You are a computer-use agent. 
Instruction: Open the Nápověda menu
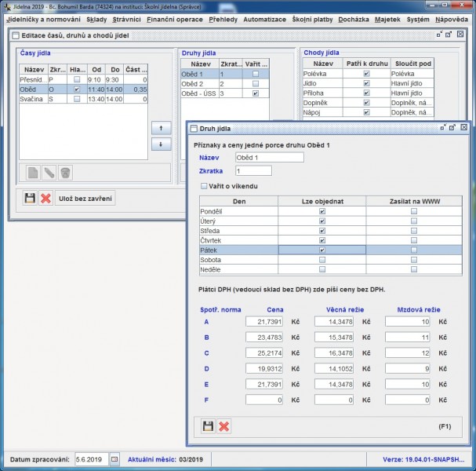452,18
